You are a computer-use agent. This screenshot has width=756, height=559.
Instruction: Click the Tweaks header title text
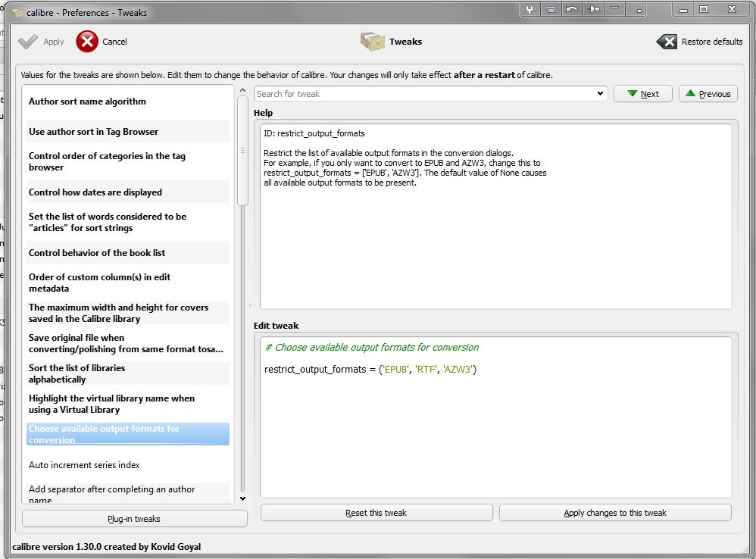405,42
